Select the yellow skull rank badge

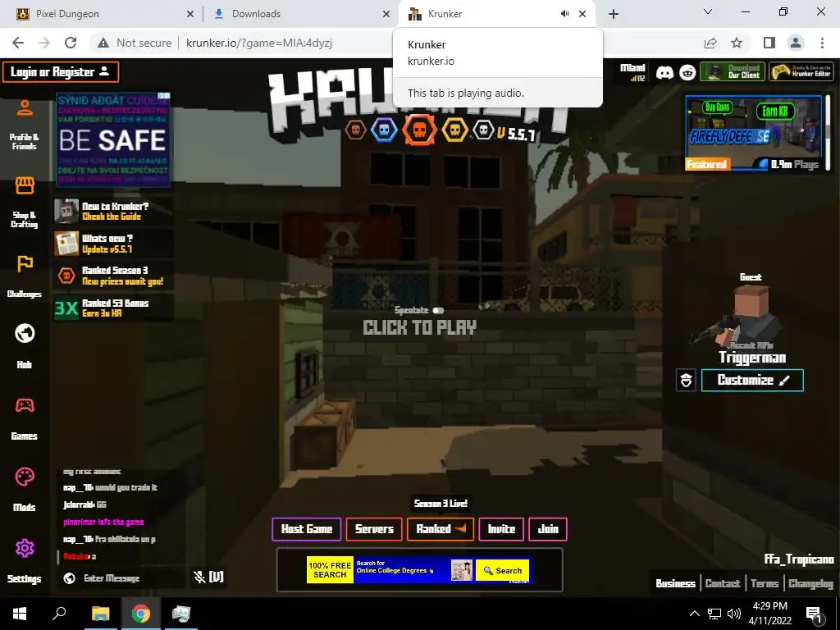[454, 130]
